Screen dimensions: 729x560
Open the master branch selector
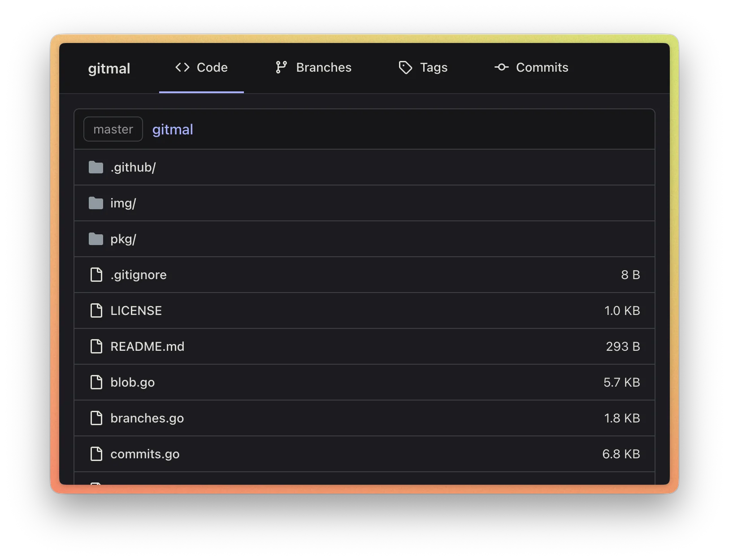click(113, 129)
